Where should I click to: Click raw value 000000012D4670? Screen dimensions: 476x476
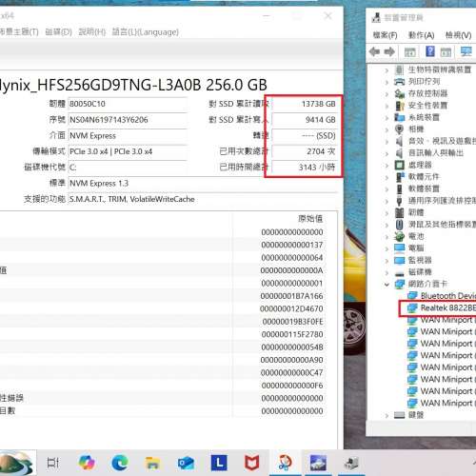[291, 308]
